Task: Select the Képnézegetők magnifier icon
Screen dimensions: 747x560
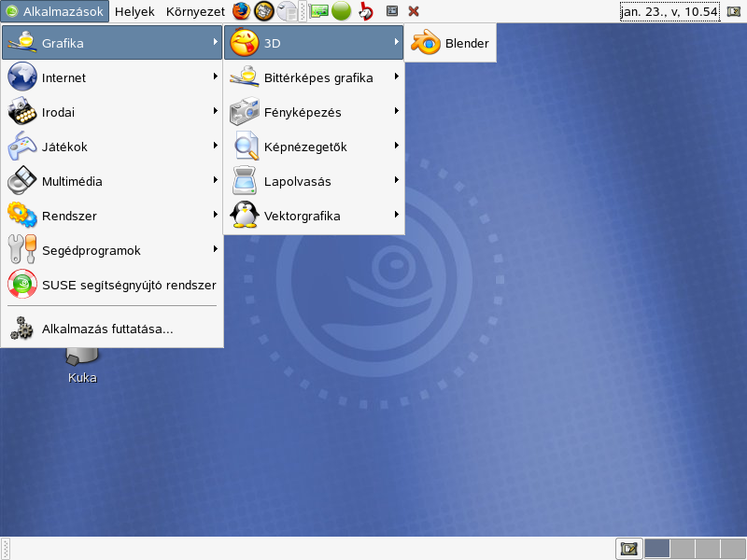Action: point(247,147)
